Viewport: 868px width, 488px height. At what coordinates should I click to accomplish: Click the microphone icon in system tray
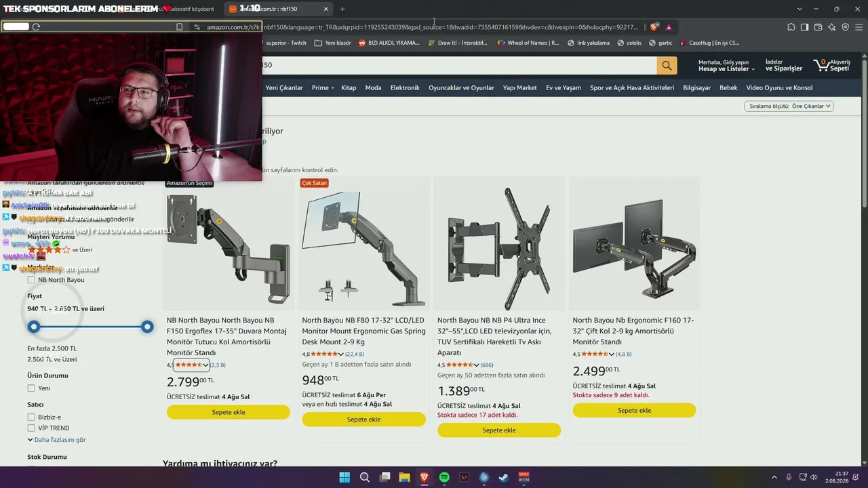click(789, 477)
